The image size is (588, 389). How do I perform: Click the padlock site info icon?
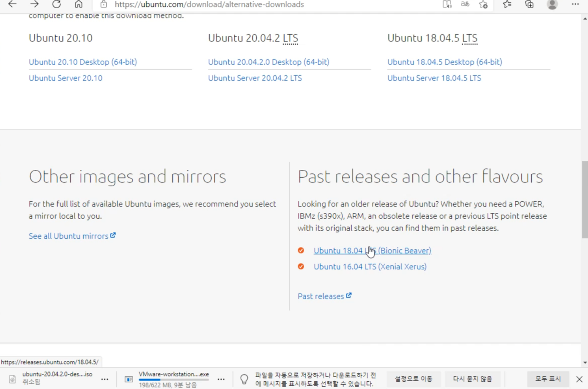104,4
